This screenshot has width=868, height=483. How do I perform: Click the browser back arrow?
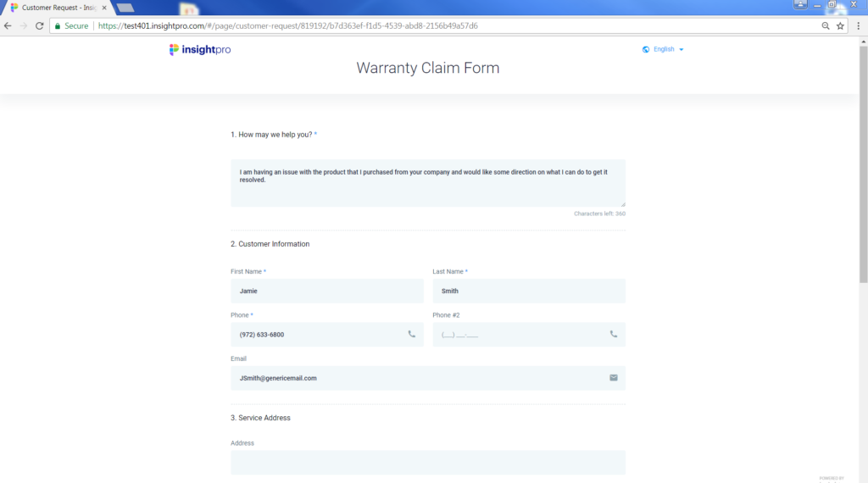point(8,26)
